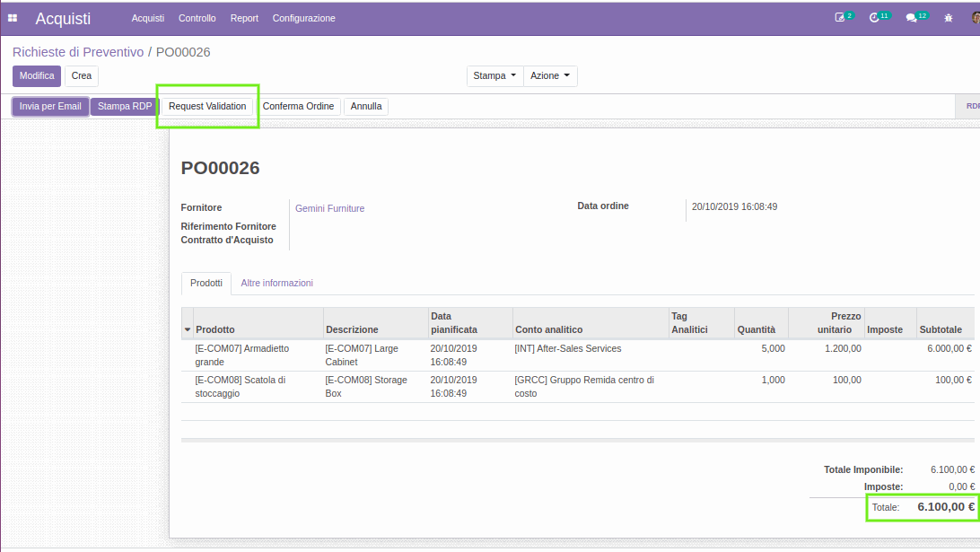Viewport: 980px width, 552px height.
Task: Select the Prodotti tab
Action: pos(206,282)
